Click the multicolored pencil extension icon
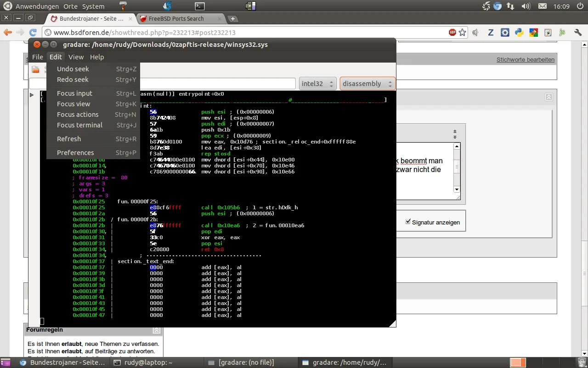Viewport: 588px width, 368px height. click(x=533, y=32)
